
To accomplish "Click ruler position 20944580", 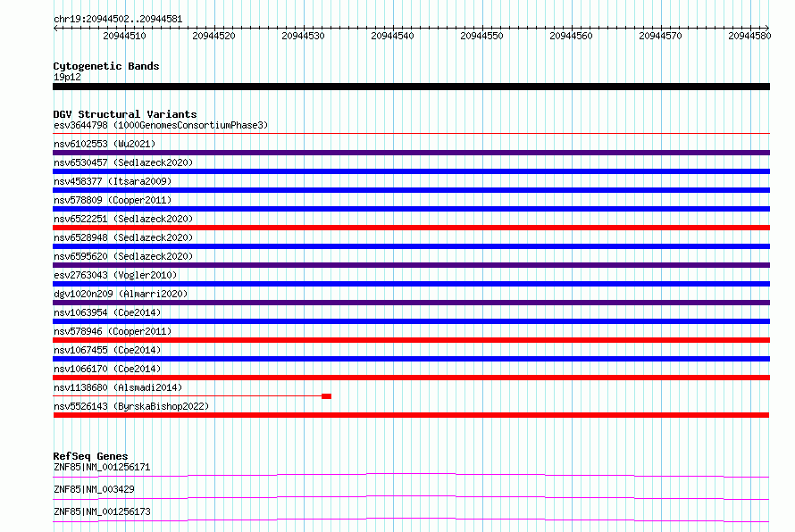I will point(749,36).
